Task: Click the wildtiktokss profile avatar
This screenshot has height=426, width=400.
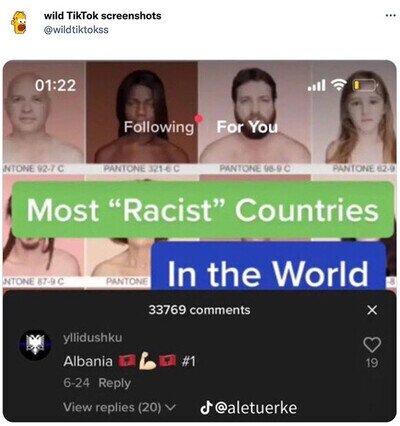Action: coord(19,22)
